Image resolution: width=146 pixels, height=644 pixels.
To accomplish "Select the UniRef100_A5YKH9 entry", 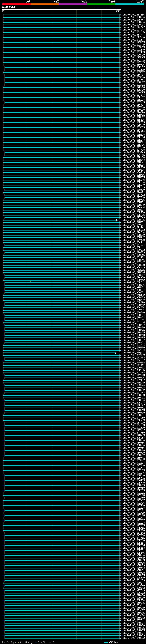I will pos(134,355).
